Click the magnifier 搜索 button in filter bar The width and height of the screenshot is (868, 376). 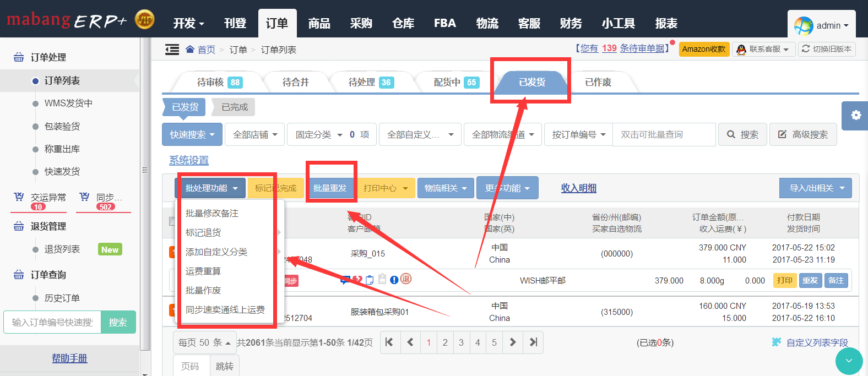click(742, 134)
